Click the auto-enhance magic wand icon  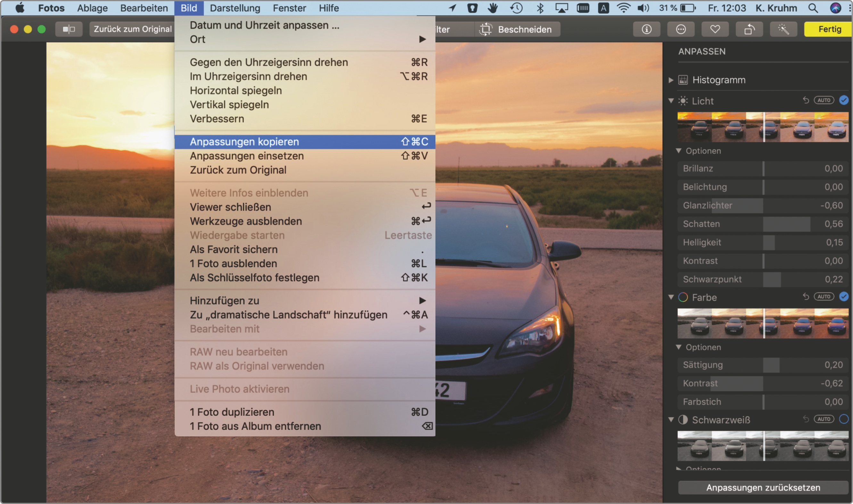[783, 29]
